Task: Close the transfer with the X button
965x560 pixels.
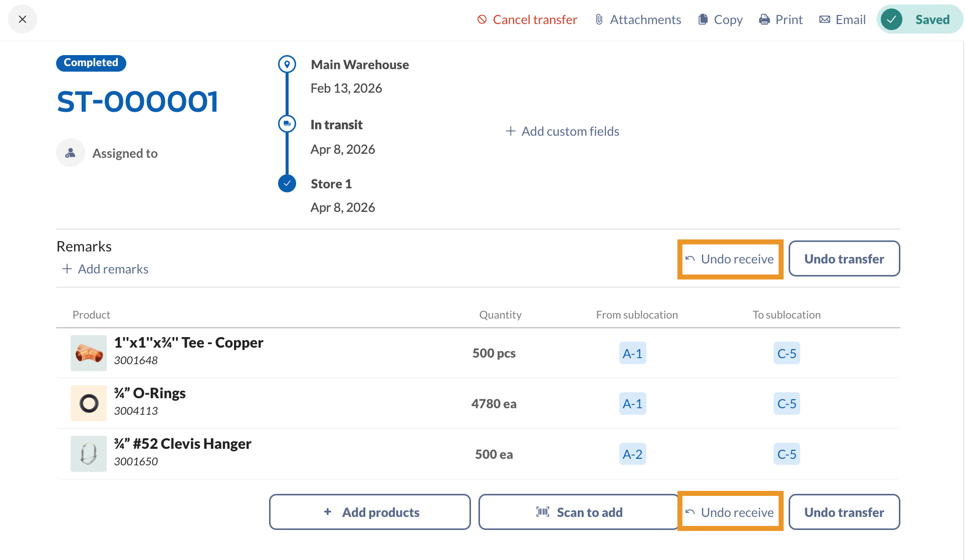Action: (x=23, y=20)
